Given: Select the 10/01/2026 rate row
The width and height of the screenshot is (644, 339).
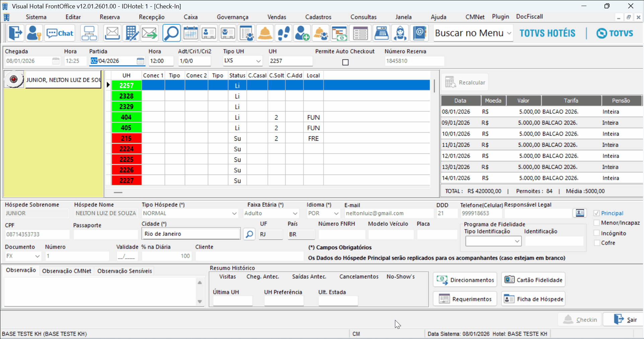Looking at the screenshot, I should pos(542,134).
